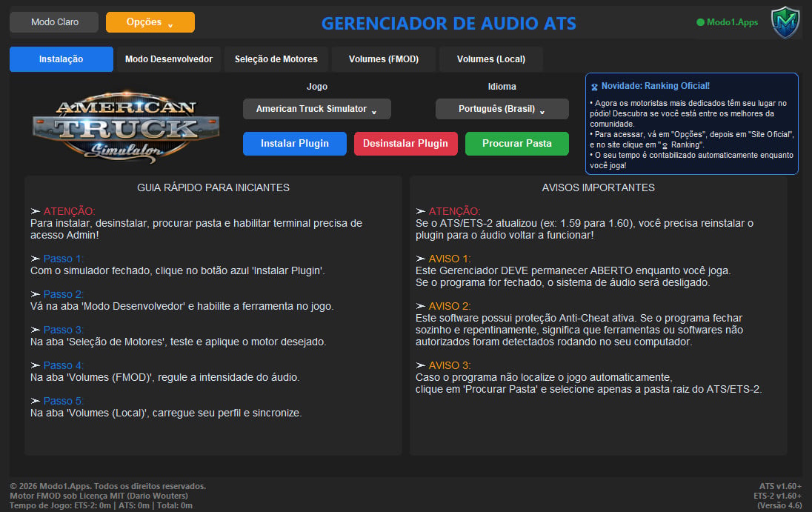Click the Passo 4: label
The width and height of the screenshot is (812, 512).
pyautogui.click(x=63, y=365)
